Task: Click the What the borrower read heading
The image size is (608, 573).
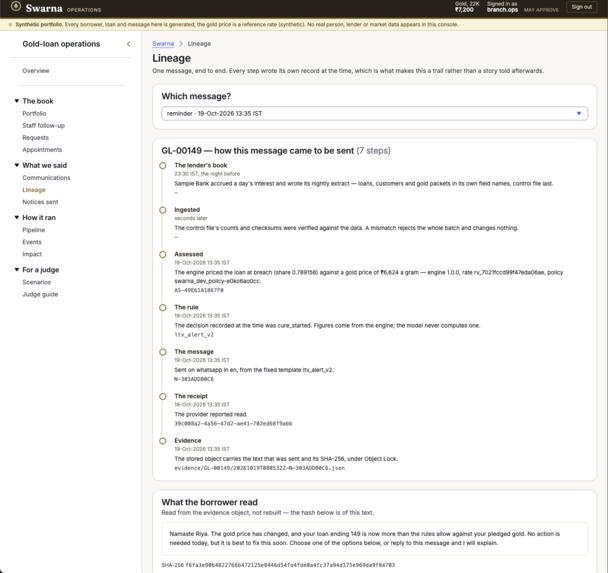Action: point(209,502)
